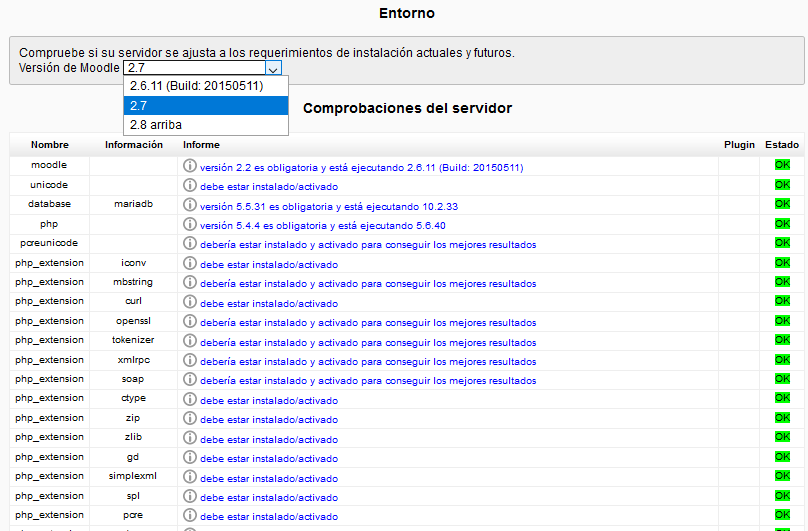This screenshot has height=531, width=808.
Task: Open php versión 5.4.4 report link
Action: click(x=323, y=226)
